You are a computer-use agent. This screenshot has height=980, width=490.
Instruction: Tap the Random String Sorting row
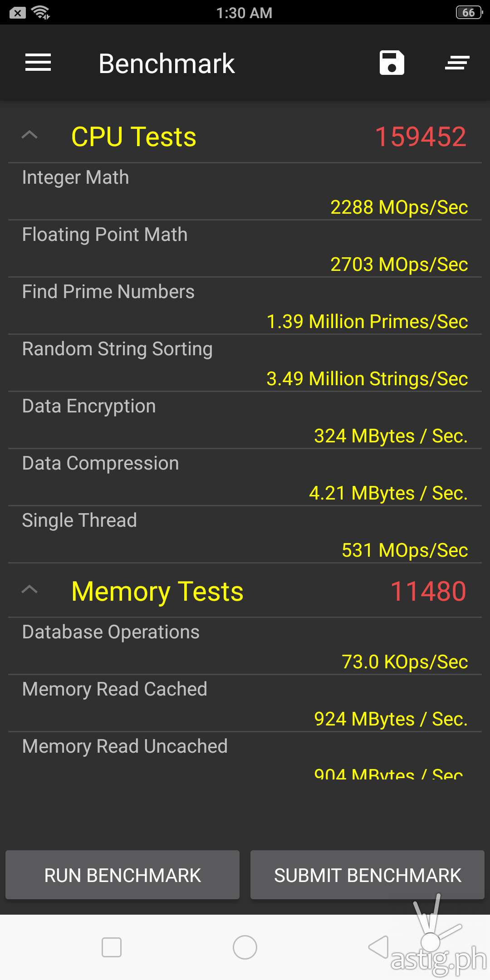245,363
